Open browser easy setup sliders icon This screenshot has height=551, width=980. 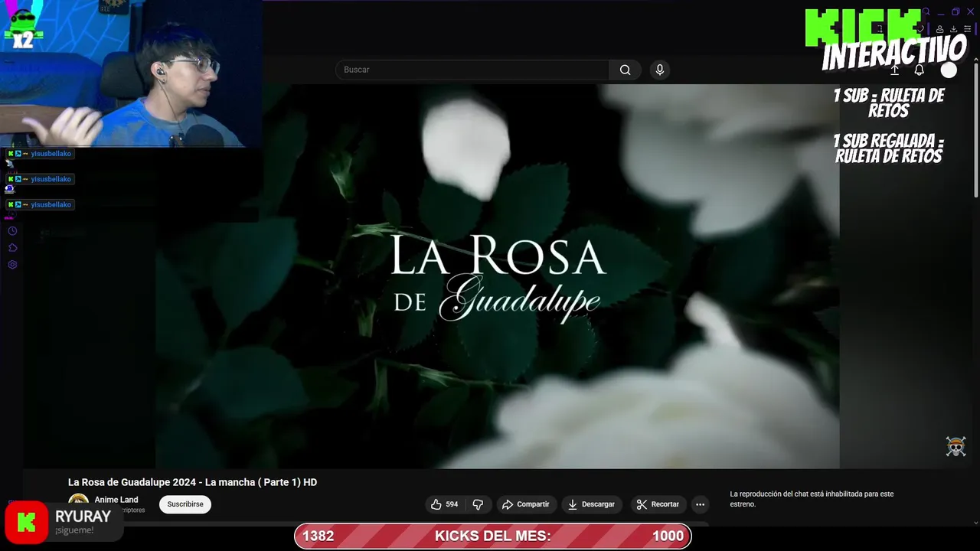pyautogui.click(x=967, y=29)
